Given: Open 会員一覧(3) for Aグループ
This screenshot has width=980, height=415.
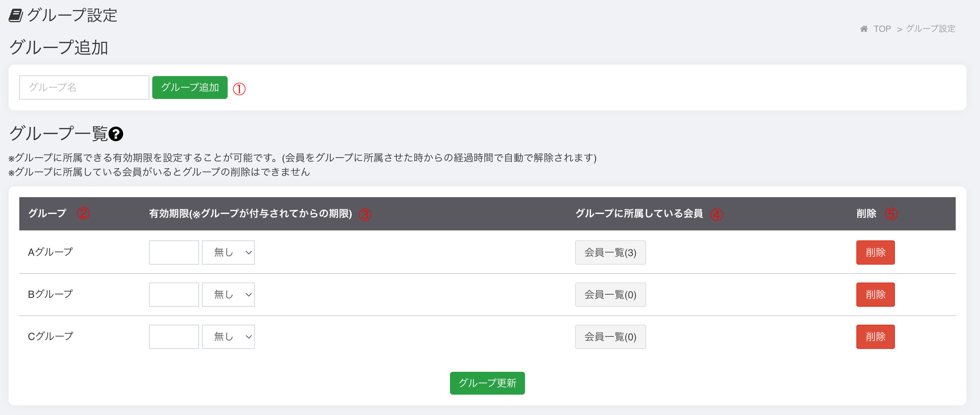Looking at the screenshot, I should tap(610, 252).
